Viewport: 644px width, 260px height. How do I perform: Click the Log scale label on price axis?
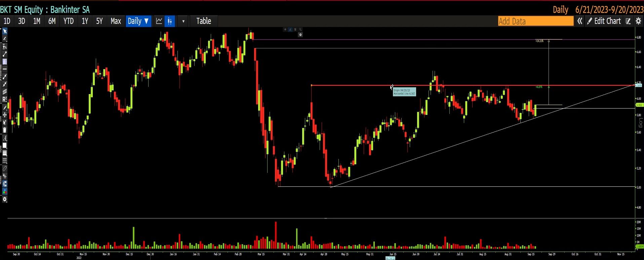641,123
